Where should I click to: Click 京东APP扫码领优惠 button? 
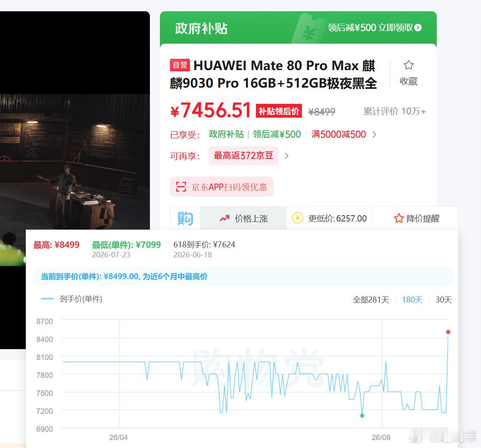tap(221, 186)
